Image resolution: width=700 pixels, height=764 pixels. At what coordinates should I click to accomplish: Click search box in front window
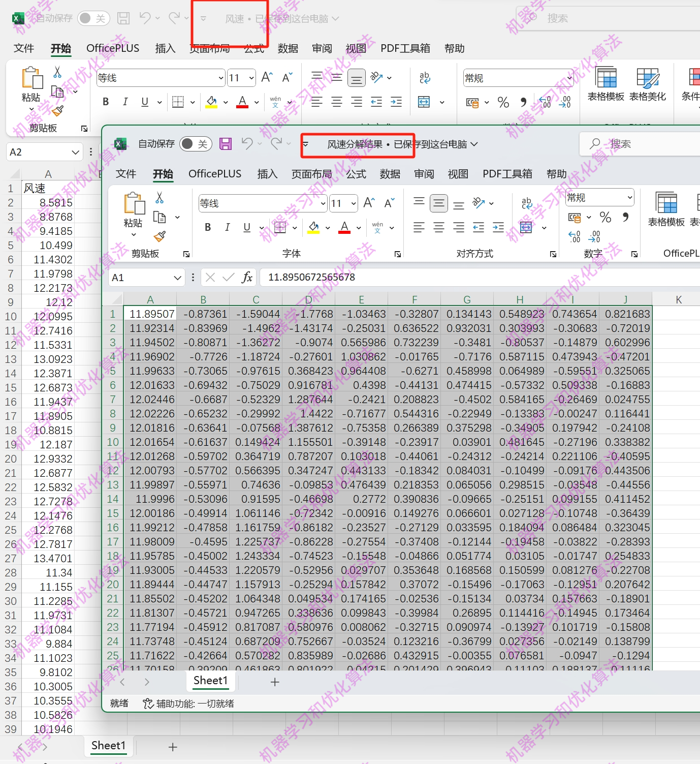point(640,144)
